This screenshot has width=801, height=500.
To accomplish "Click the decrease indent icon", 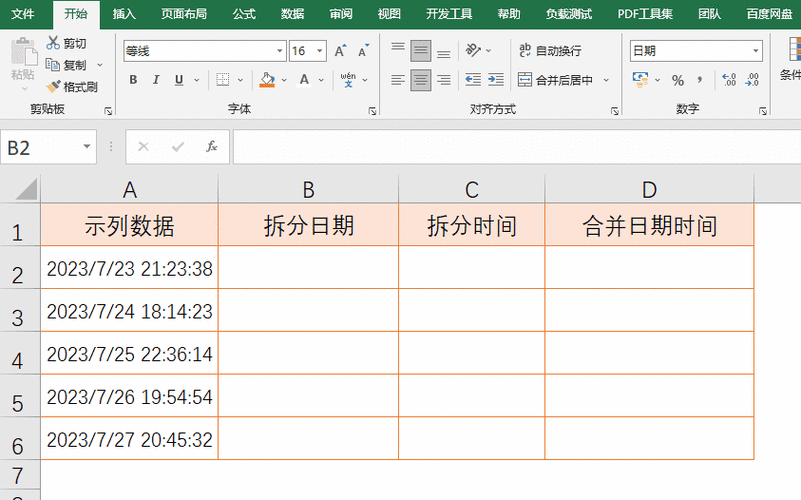I will 473,80.
